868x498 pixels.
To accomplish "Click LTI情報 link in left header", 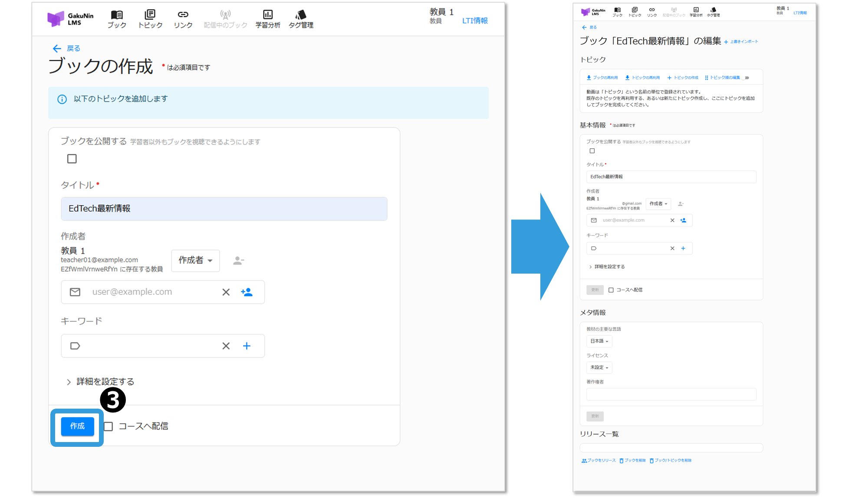I will 475,21.
